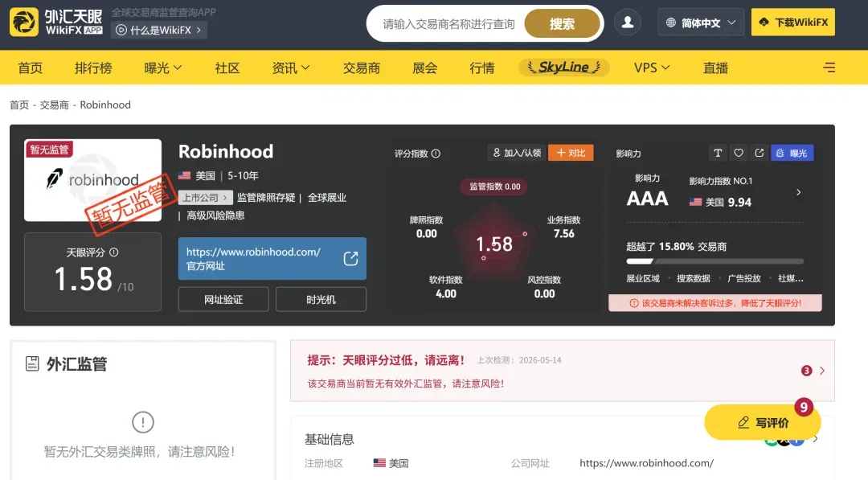Click 展业区域 in influence panel
The image size is (868, 480).
coord(643,278)
